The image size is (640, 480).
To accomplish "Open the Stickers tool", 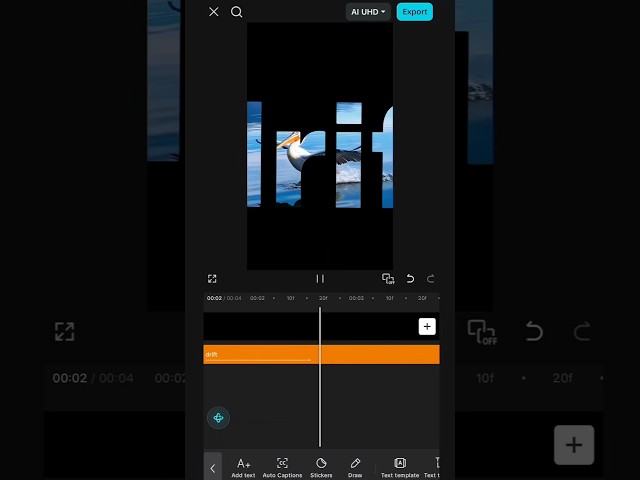I will coord(321,468).
